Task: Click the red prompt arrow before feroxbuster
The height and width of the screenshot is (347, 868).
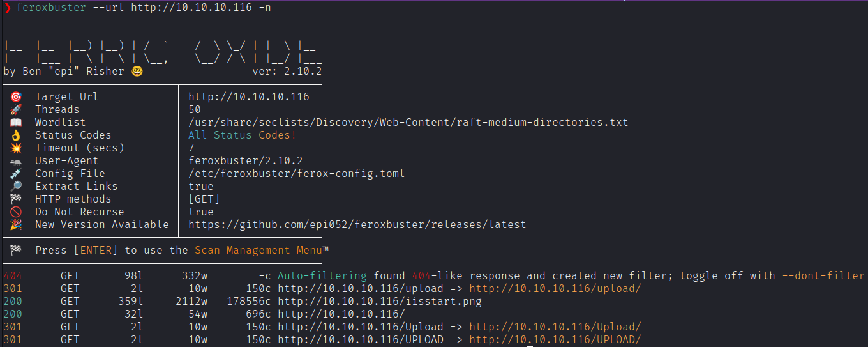Action: pyautogui.click(x=7, y=8)
